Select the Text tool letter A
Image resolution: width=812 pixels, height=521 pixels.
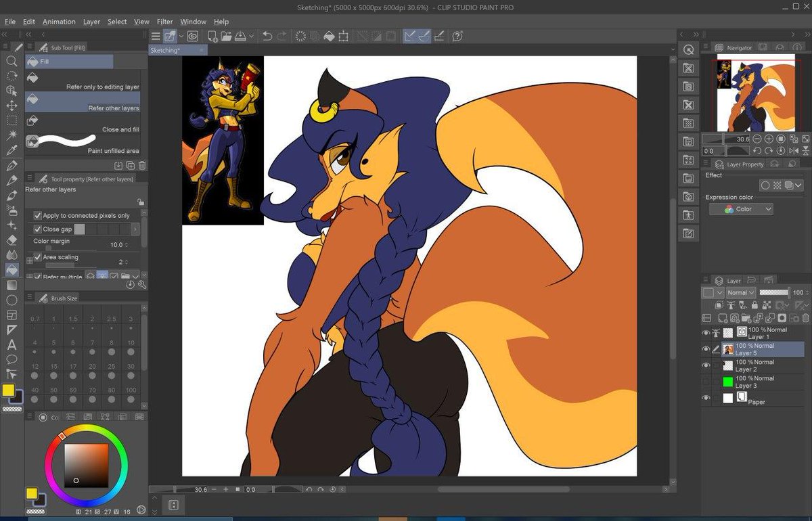tap(12, 344)
